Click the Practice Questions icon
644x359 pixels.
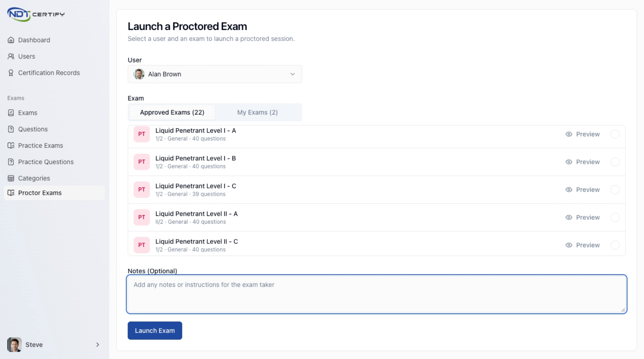11,162
